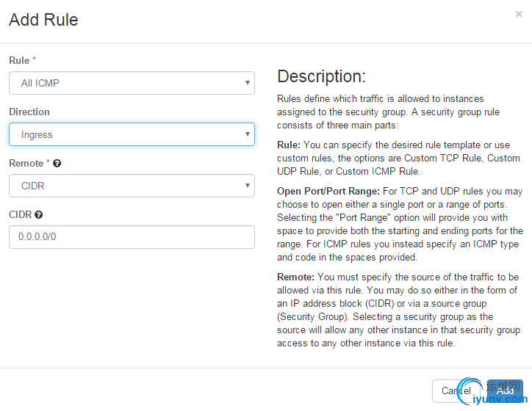Click the help icon beside CIDR label

tap(38, 214)
